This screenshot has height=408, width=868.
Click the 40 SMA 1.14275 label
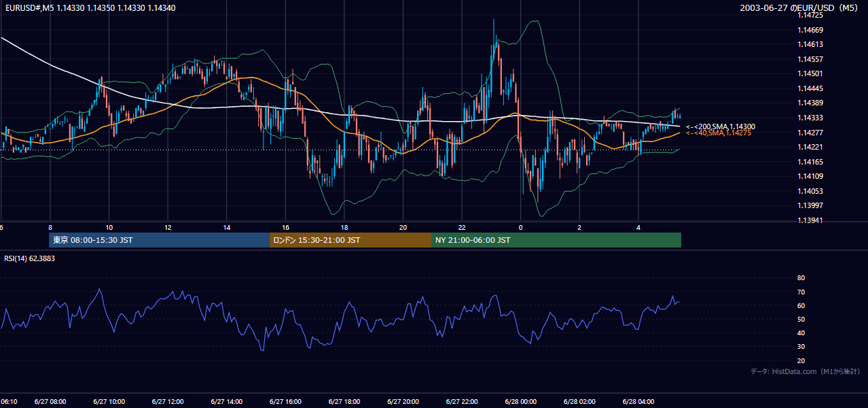(x=718, y=133)
